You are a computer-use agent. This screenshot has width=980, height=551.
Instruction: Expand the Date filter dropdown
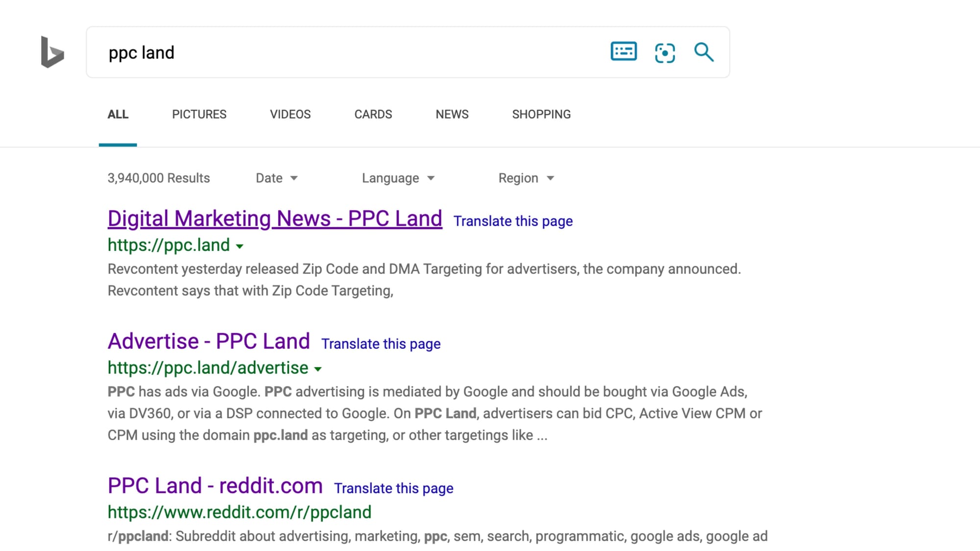pos(277,178)
